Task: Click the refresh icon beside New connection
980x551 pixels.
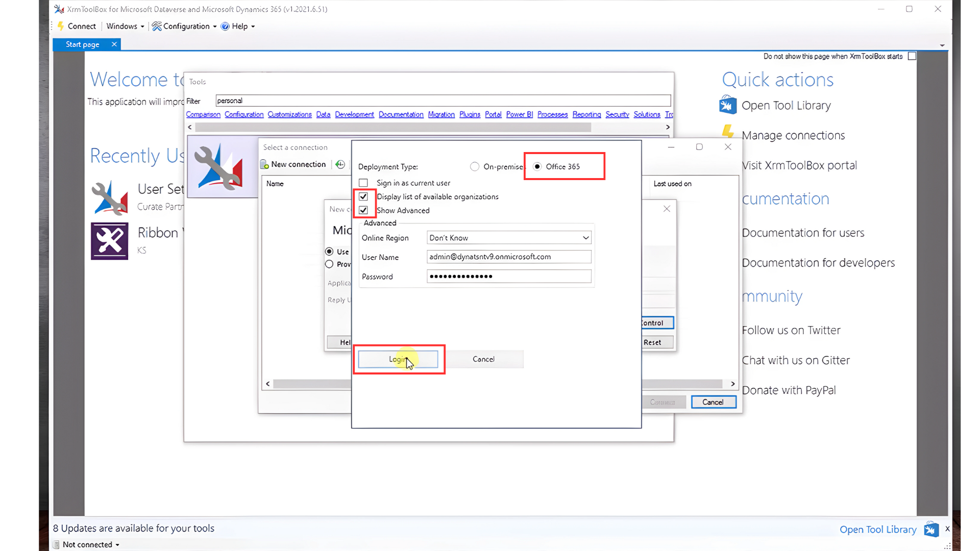Action: point(340,164)
